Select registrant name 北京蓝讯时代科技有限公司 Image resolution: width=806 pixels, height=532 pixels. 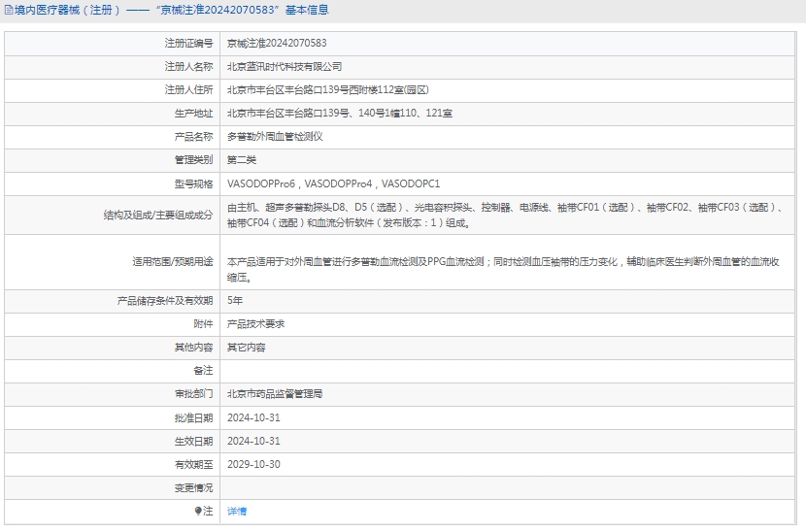(x=285, y=67)
